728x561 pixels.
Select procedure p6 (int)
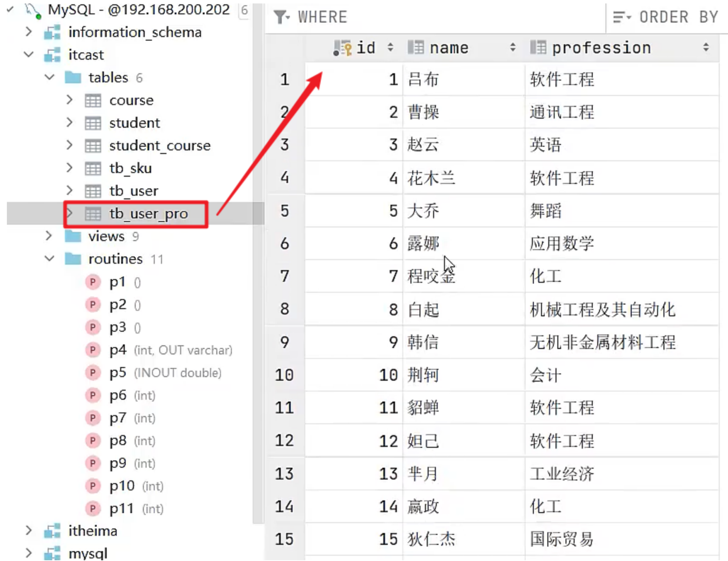(132, 395)
